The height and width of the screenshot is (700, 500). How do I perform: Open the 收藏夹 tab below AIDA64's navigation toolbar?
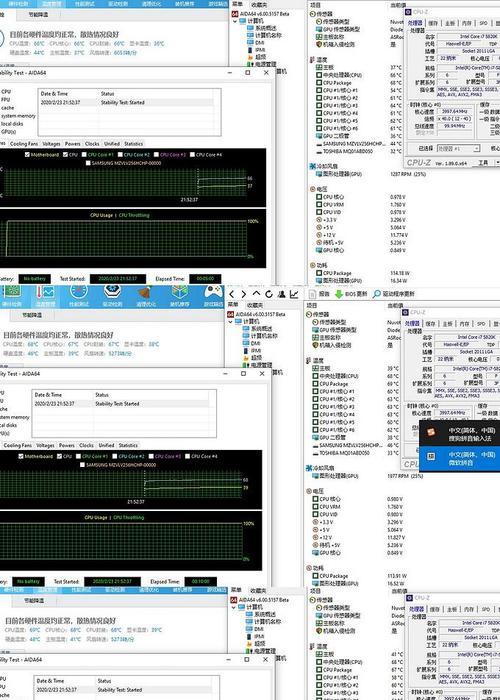pos(255,305)
